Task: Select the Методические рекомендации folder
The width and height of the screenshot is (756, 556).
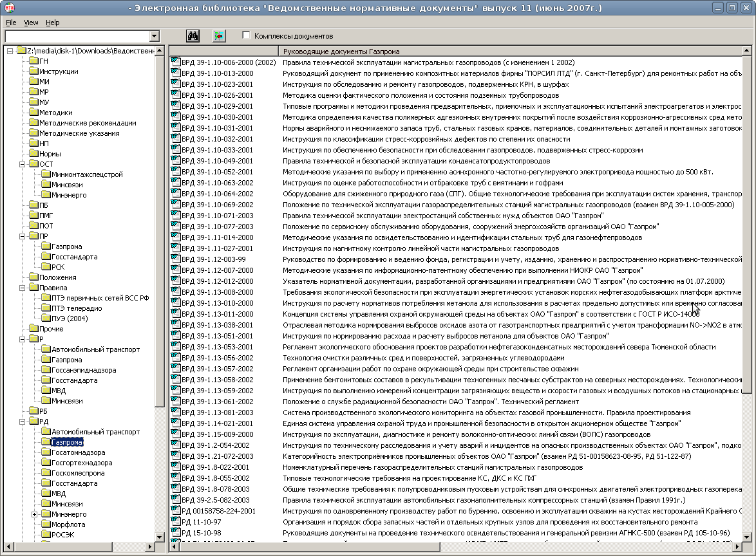Action: pyautogui.click(x=88, y=123)
